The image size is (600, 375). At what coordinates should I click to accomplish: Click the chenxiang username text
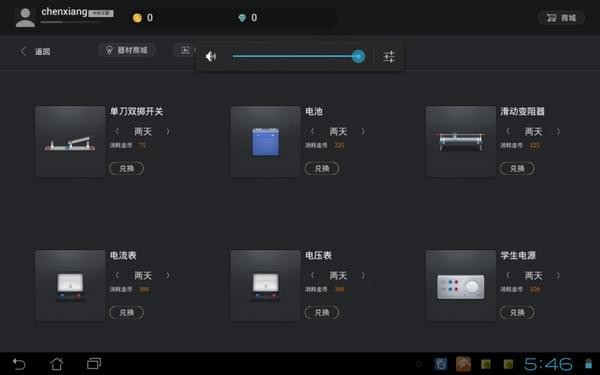click(x=64, y=12)
